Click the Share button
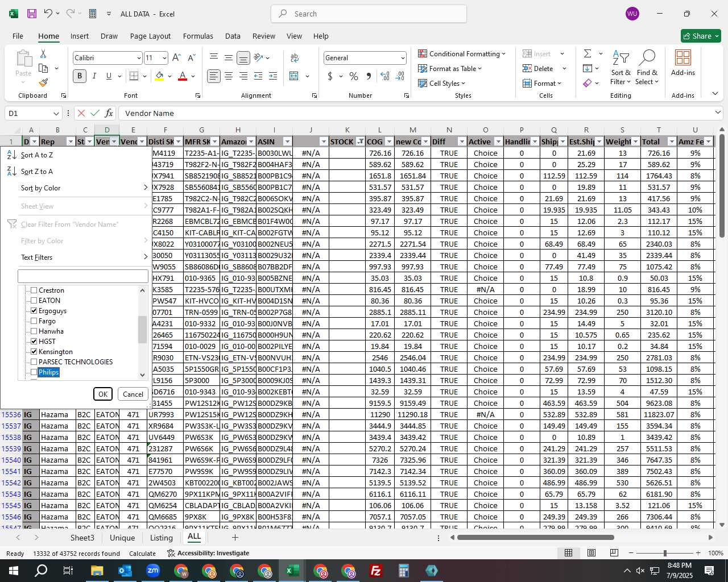This screenshot has height=582, width=728. pos(701,36)
